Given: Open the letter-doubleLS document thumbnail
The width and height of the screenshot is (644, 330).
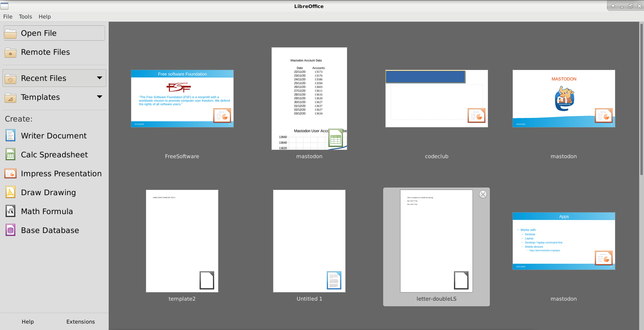Looking at the screenshot, I should [436, 241].
